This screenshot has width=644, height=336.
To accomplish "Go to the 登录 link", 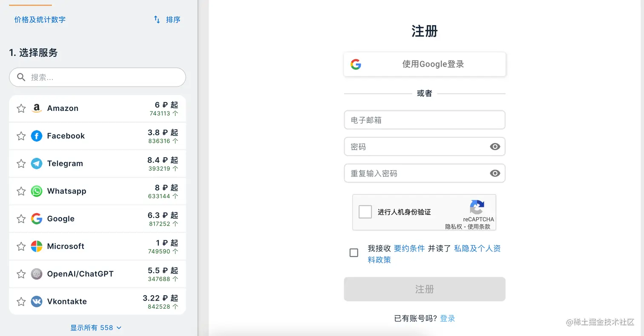I will coord(448,319).
